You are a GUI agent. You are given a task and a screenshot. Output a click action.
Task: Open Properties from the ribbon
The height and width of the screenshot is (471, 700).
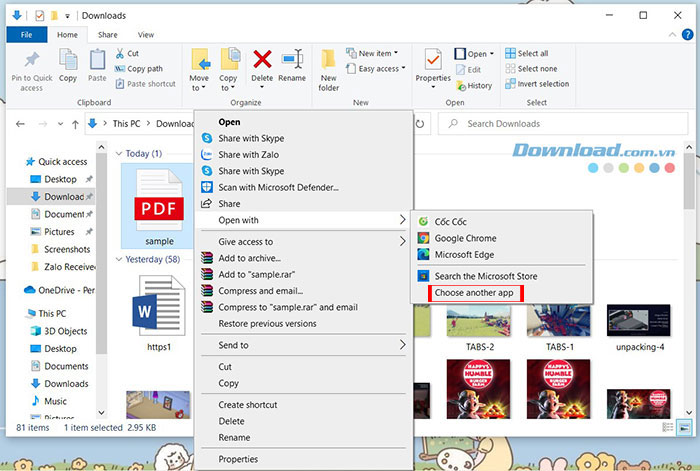pos(433,65)
